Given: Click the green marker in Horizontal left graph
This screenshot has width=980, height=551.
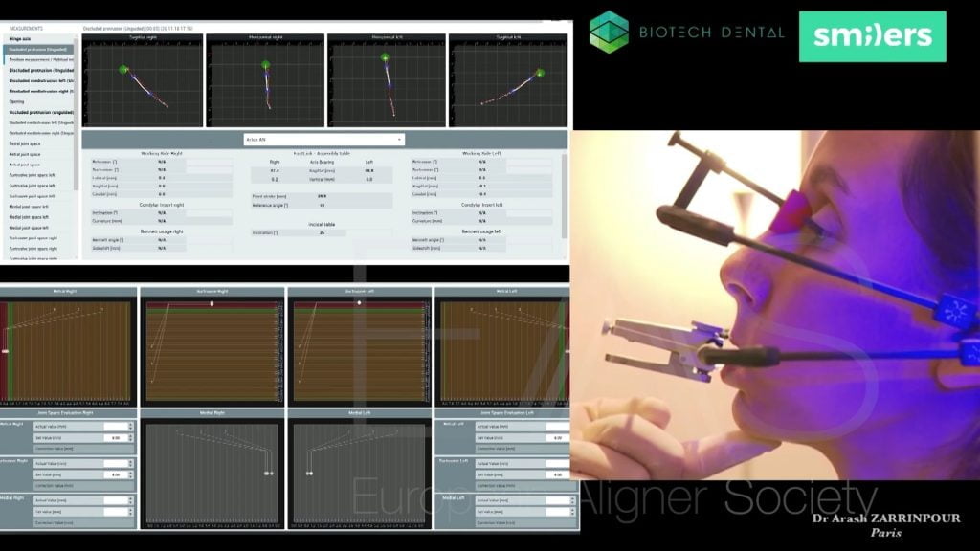Looking at the screenshot, I should point(386,58).
